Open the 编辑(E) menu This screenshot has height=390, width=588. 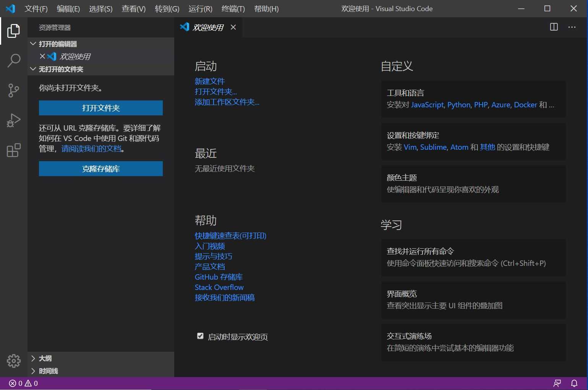(68, 8)
